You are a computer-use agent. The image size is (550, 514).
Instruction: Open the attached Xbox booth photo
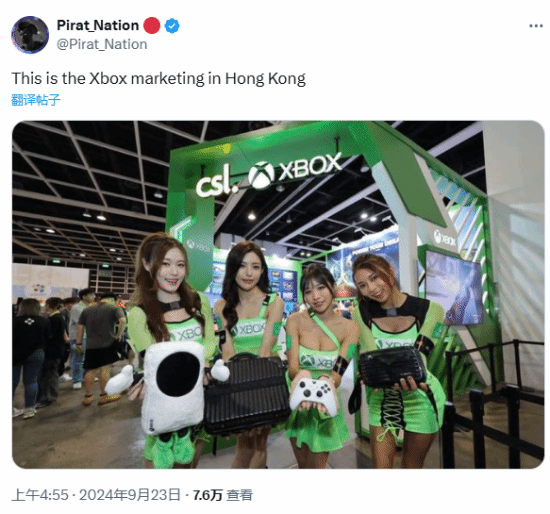(x=278, y=295)
